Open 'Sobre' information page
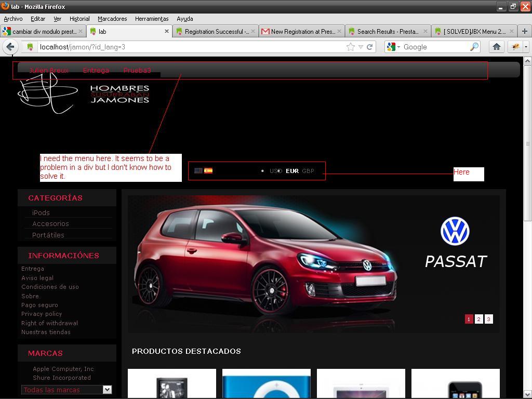This screenshot has width=532, height=399. [x=30, y=296]
